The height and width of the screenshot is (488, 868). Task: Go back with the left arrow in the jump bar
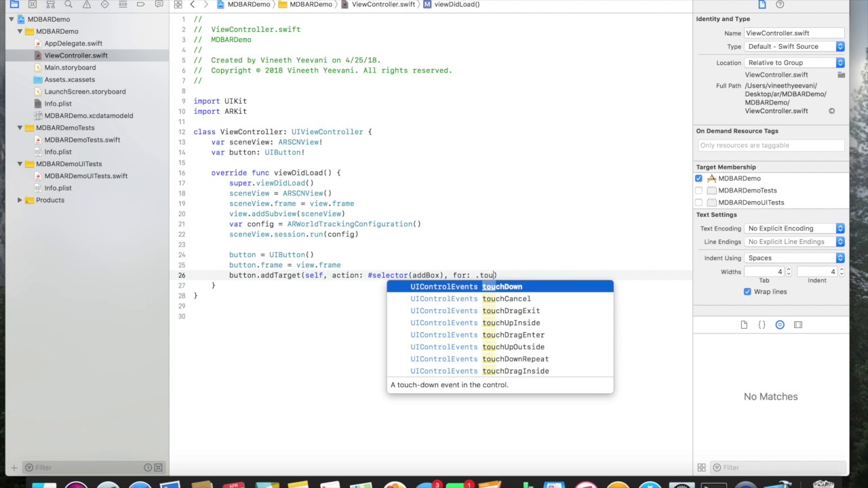(193, 4)
